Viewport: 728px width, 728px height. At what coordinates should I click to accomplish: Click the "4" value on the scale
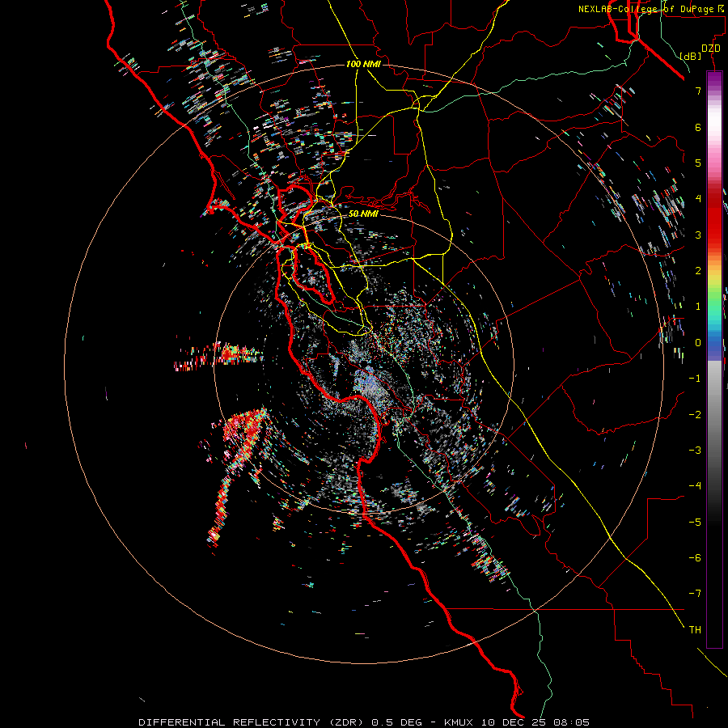tap(698, 199)
